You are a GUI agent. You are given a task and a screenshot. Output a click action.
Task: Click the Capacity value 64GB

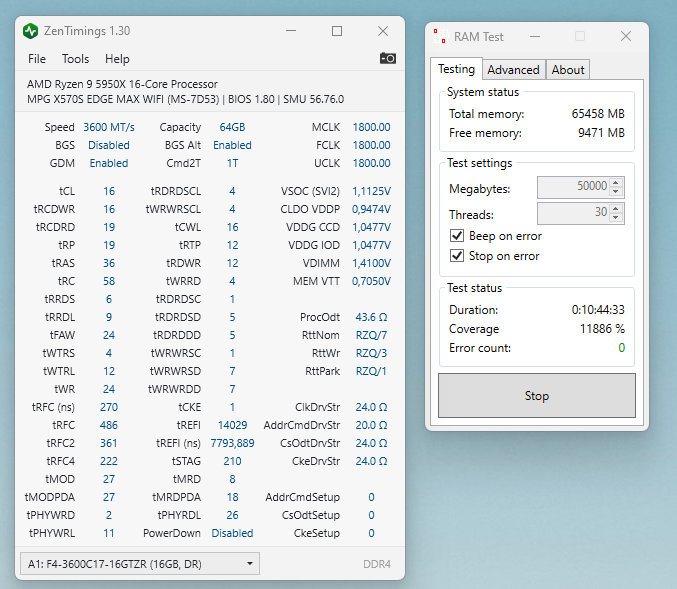(x=232, y=127)
